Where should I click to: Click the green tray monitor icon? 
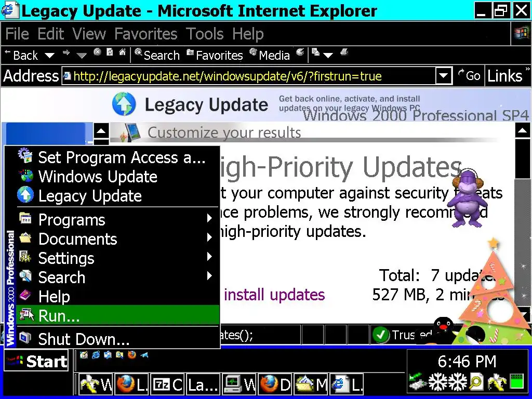point(517,381)
